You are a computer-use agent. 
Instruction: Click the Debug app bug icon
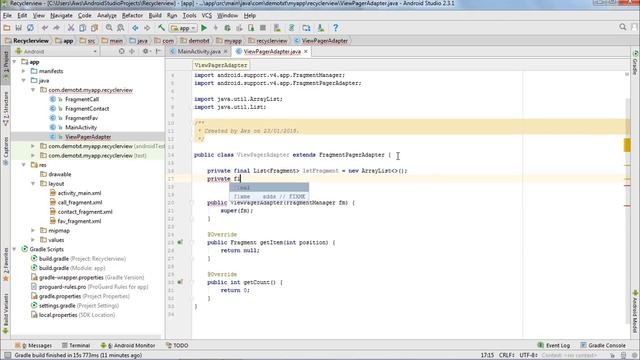click(x=227, y=28)
